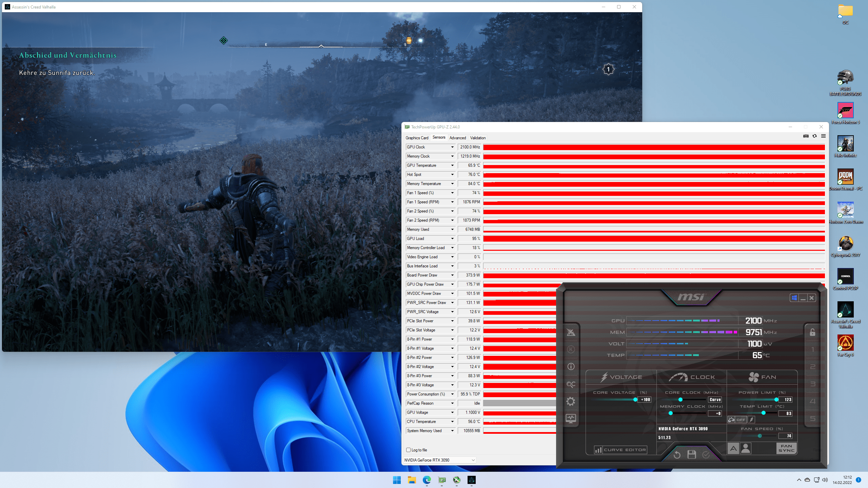Switch to the Graphics Card tab
Image resolution: width=868 pixels, height=488 pixels.
pyautogui.click(x=417, y=138)
